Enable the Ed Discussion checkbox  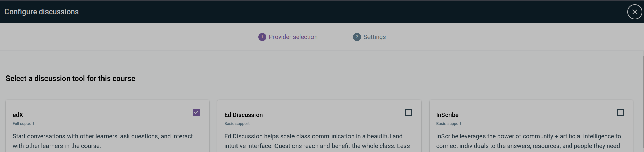(408, 112)
